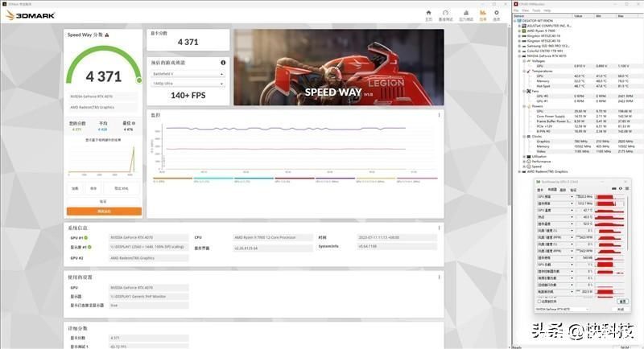Open the GPU clock sensor dropdown in GPU-Z
Screen dimensions: 644x349
[572, 197]
